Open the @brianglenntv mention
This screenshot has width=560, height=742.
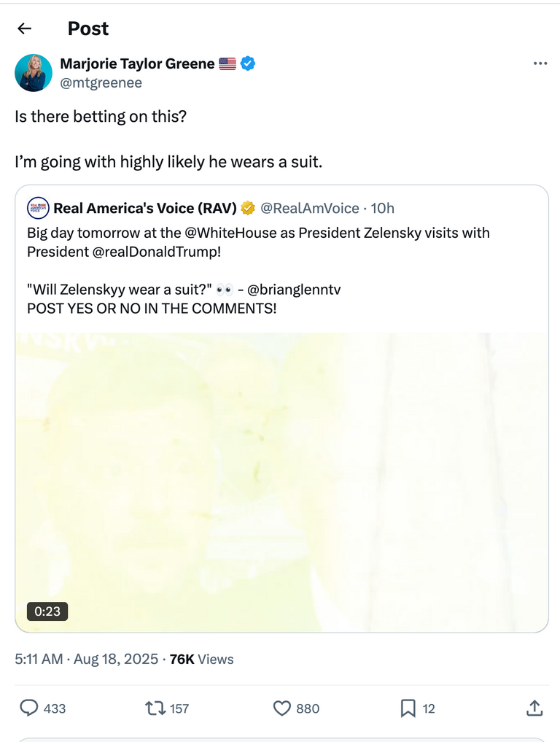(294, 290)
